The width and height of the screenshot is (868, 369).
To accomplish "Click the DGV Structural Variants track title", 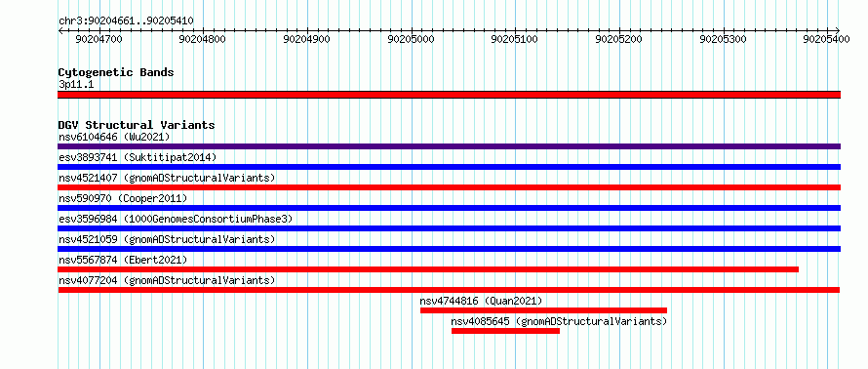I will pos(137,125).
